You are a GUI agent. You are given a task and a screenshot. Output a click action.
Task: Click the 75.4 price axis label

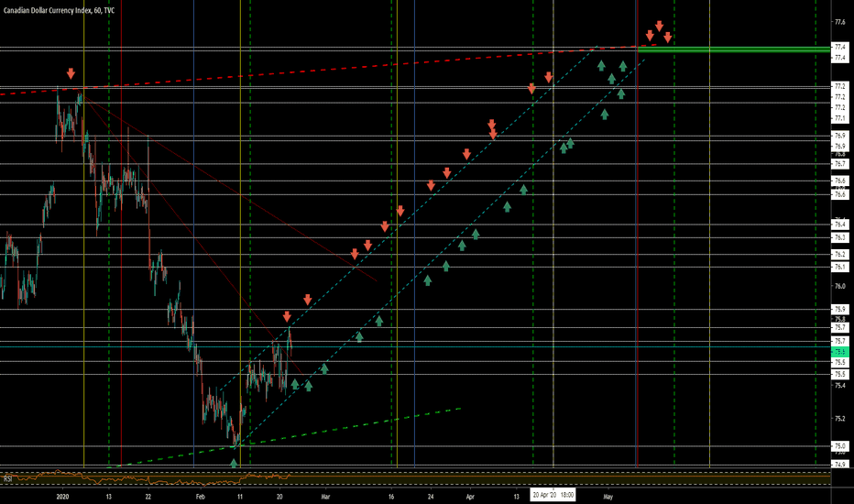coord(840,385)
